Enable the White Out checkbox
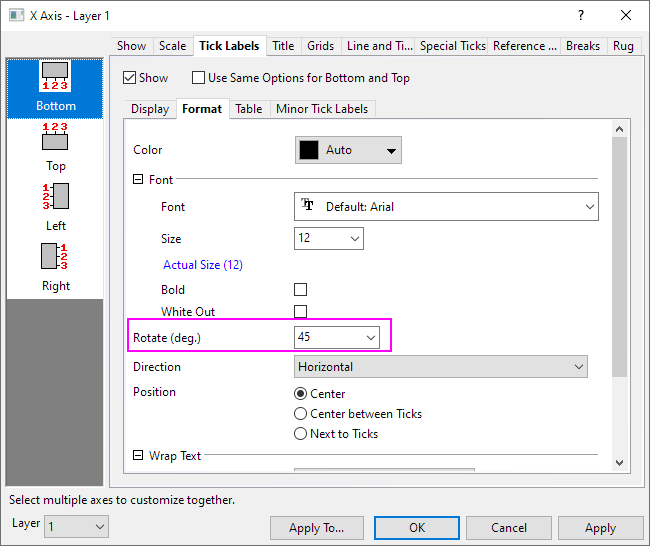 point(300,312)
